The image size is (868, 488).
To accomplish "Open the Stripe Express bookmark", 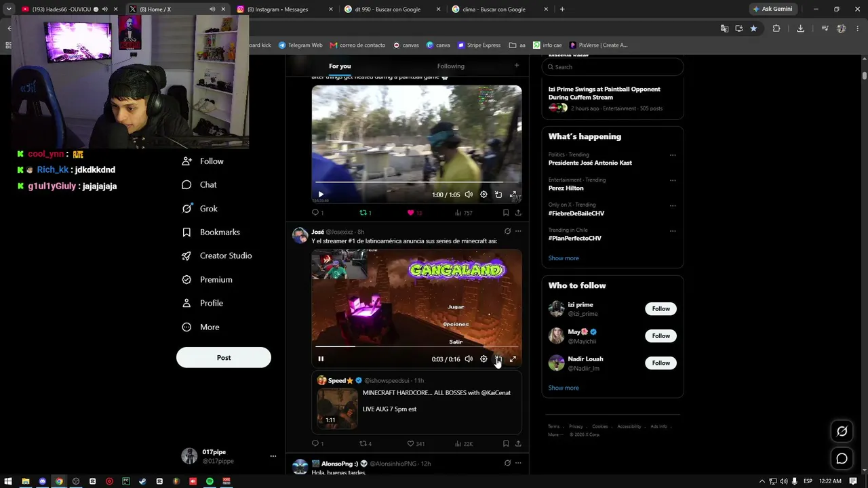I will pos(479,45).
